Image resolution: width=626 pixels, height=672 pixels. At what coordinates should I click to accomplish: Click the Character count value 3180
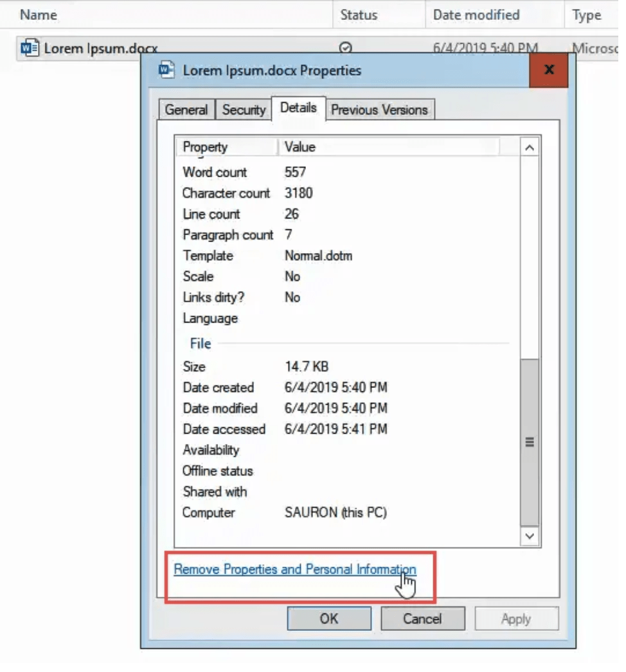[x=298, y=193]
